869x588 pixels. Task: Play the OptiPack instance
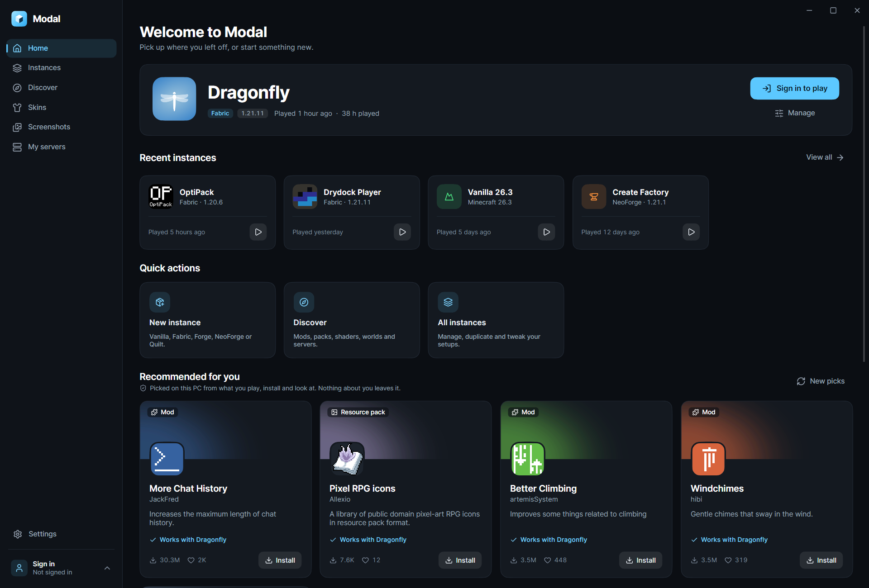tap(258, 232)
